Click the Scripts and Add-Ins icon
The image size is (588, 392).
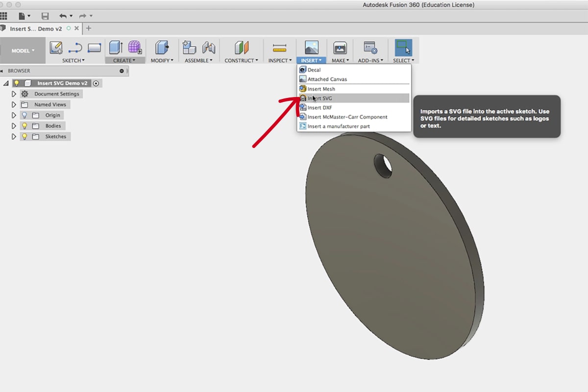pos(370,48)
